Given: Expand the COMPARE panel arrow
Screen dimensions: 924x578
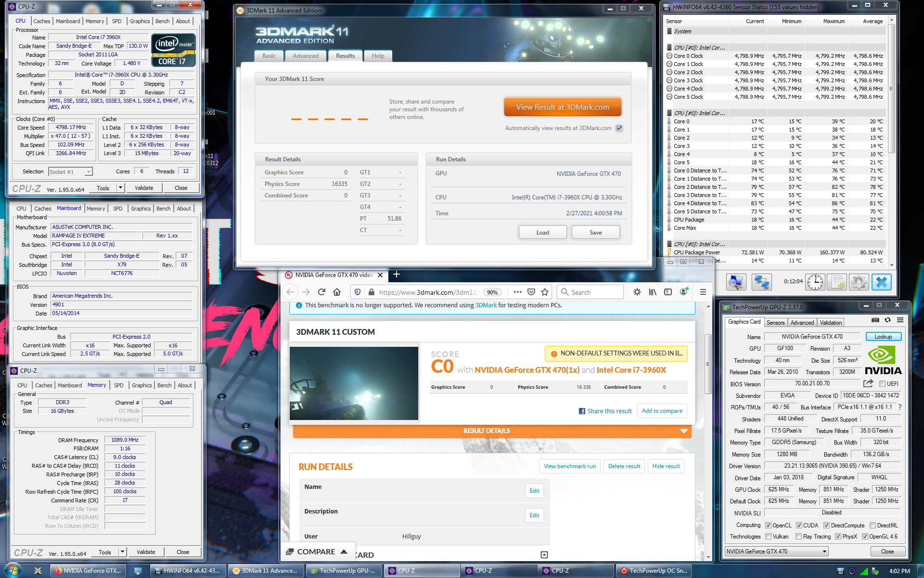Looking at the screenshot, I should tap(344, 552).
